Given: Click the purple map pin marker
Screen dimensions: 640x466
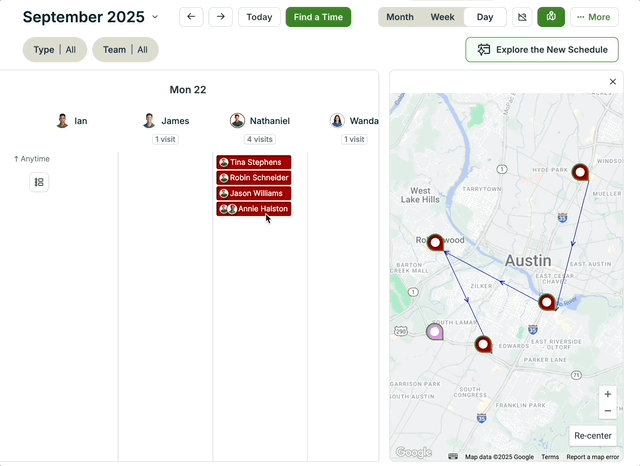Looking at the screenshot, I should [x=435, y=331].
